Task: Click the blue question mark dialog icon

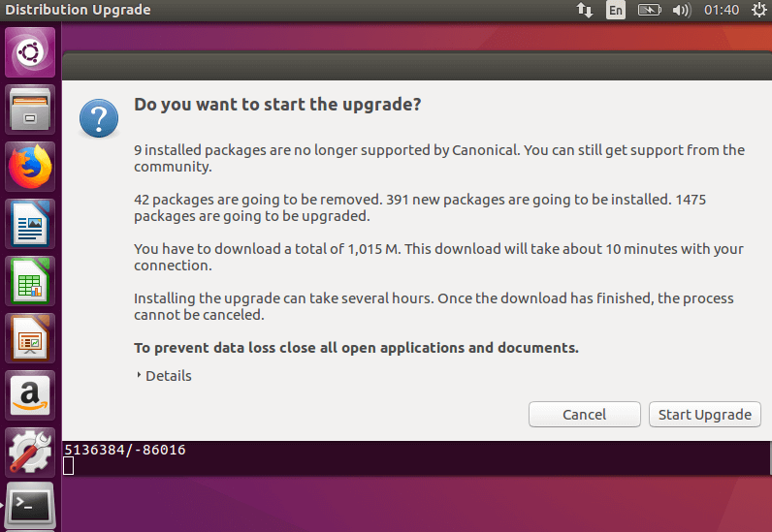Action: coord(98,118)
